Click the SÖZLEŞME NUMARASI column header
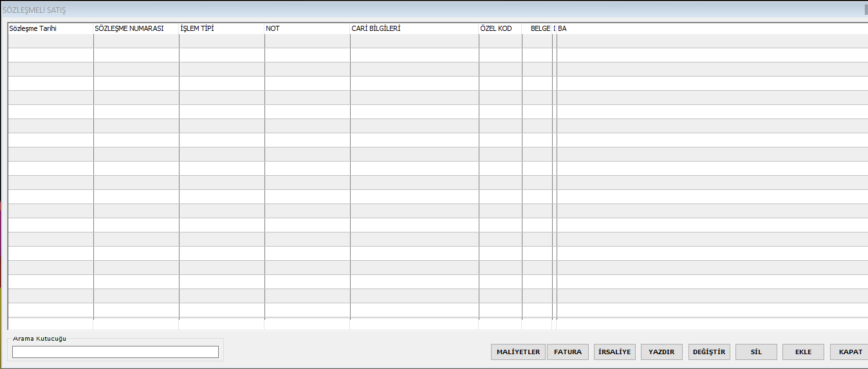The height and width of the screenshot is (369, 868). click(x=136, y=28)
